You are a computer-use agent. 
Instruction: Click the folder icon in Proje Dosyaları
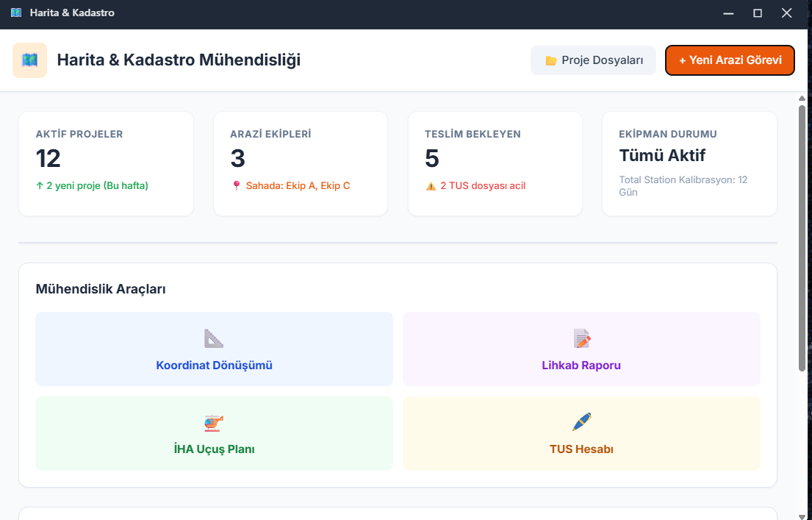[x=550, y=60]
